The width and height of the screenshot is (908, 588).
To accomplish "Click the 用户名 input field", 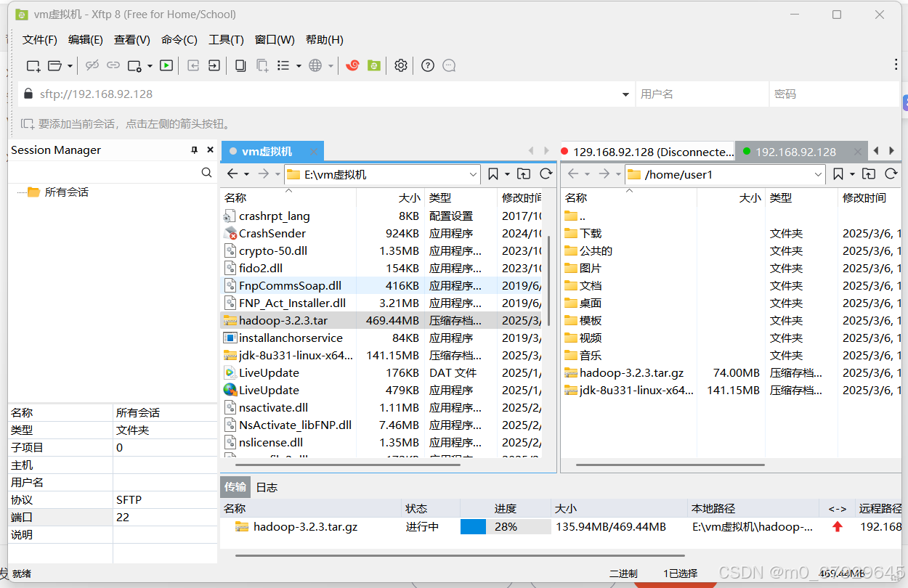I will pyautogui.click(x=702, y=94).
